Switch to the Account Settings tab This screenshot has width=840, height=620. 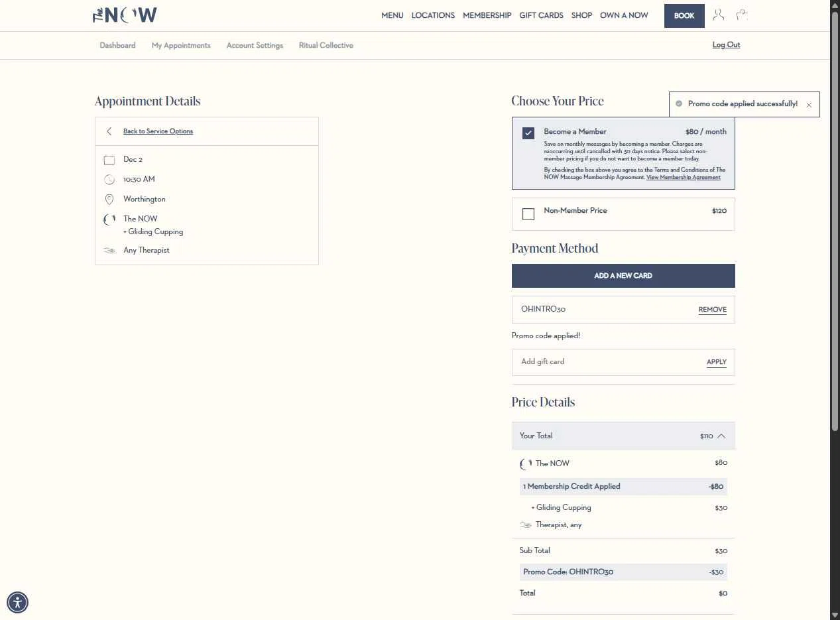(x=255, y=46)
